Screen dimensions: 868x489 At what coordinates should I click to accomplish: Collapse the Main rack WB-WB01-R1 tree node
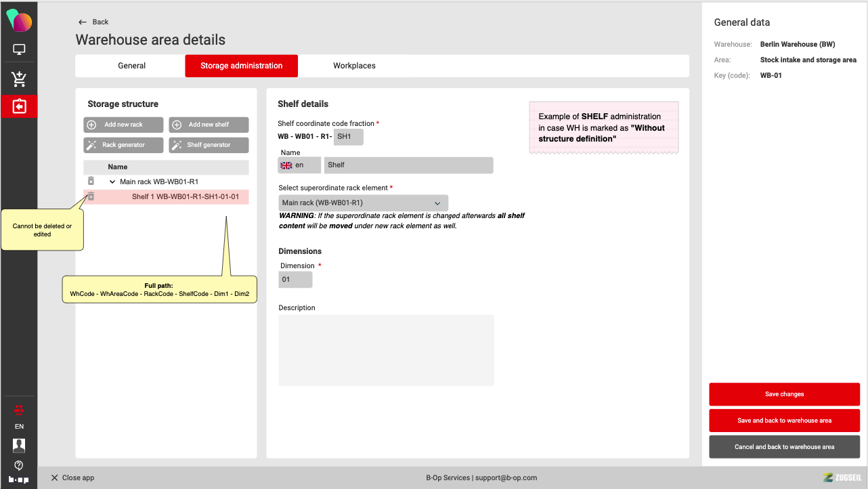(x=112, y=182)
